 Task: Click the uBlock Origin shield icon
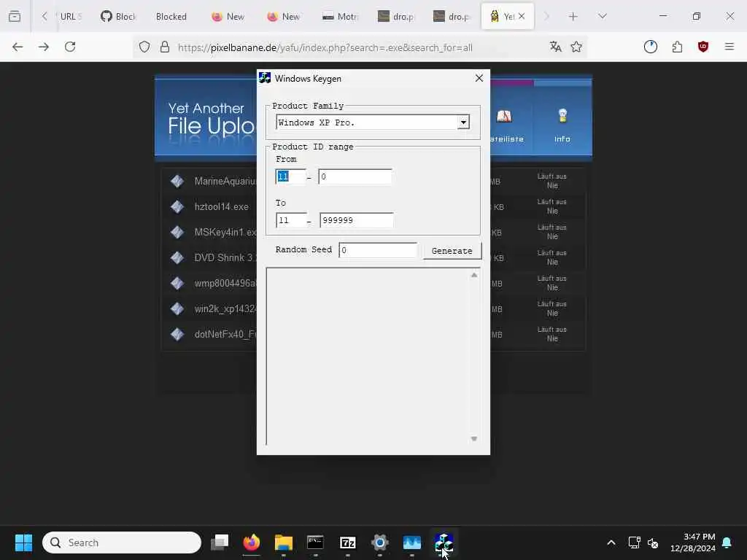pos(703,47)
